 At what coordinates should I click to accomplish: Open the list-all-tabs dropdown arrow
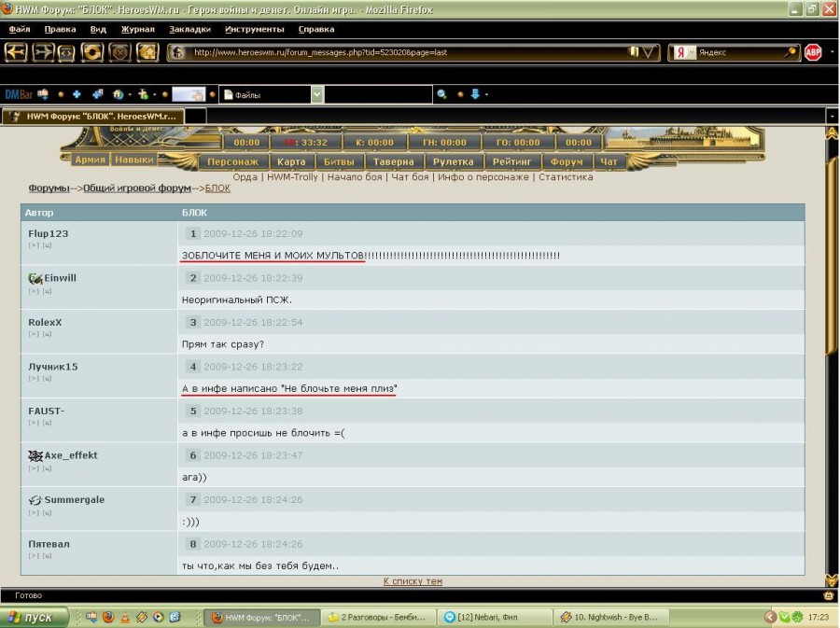click(831, 117)
